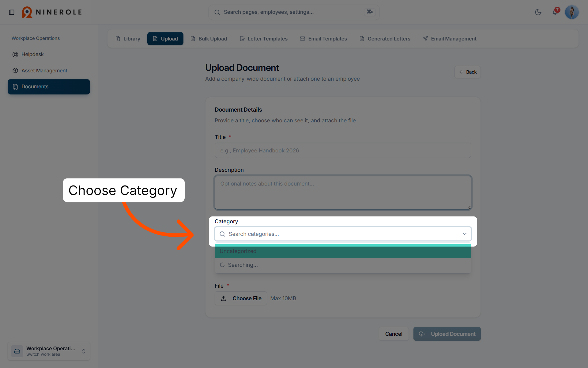The width and height of the screenshot is (588, 368).
Task: Click the Back button
Action: pos(467,72)
